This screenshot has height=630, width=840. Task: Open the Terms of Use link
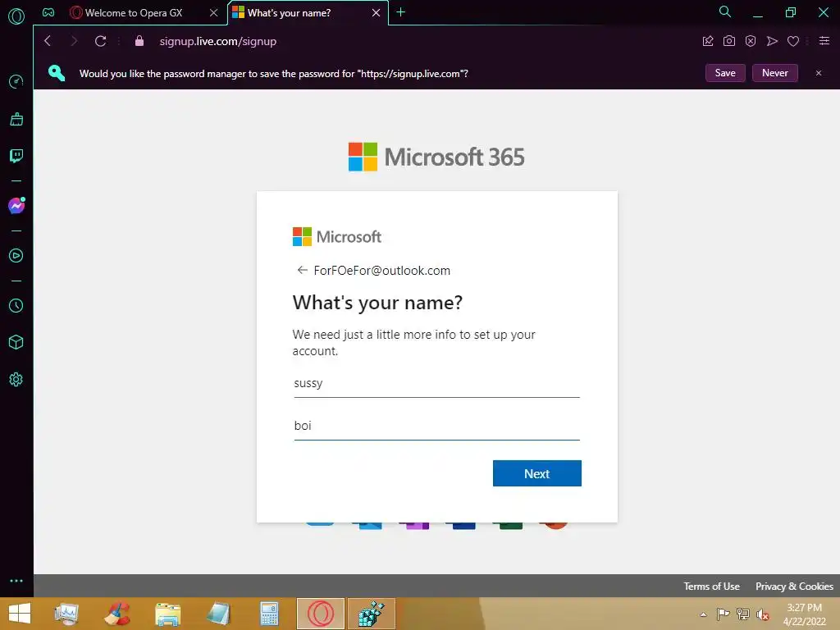[711, 586]
